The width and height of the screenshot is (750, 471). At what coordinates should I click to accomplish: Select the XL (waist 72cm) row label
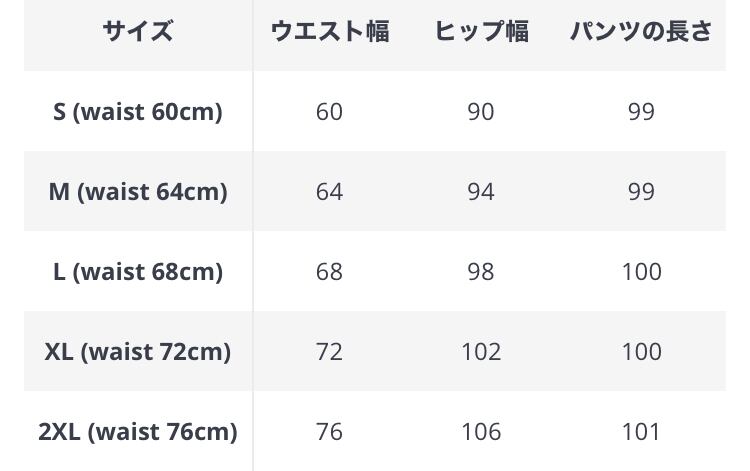pos(138,351)
